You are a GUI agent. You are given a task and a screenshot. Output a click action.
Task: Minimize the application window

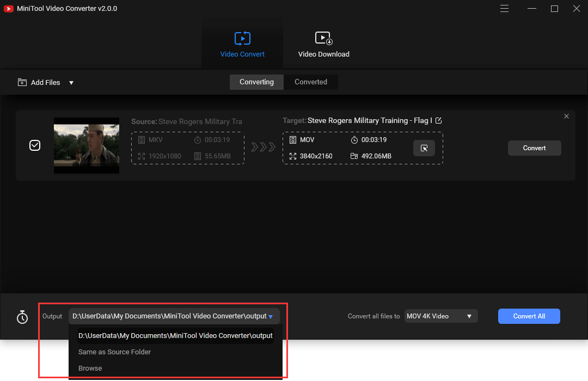(532, 9)
